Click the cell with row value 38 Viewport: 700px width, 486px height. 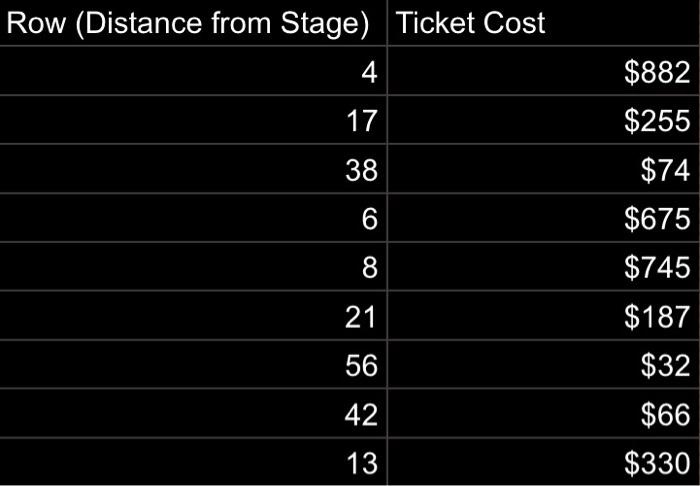193,168
